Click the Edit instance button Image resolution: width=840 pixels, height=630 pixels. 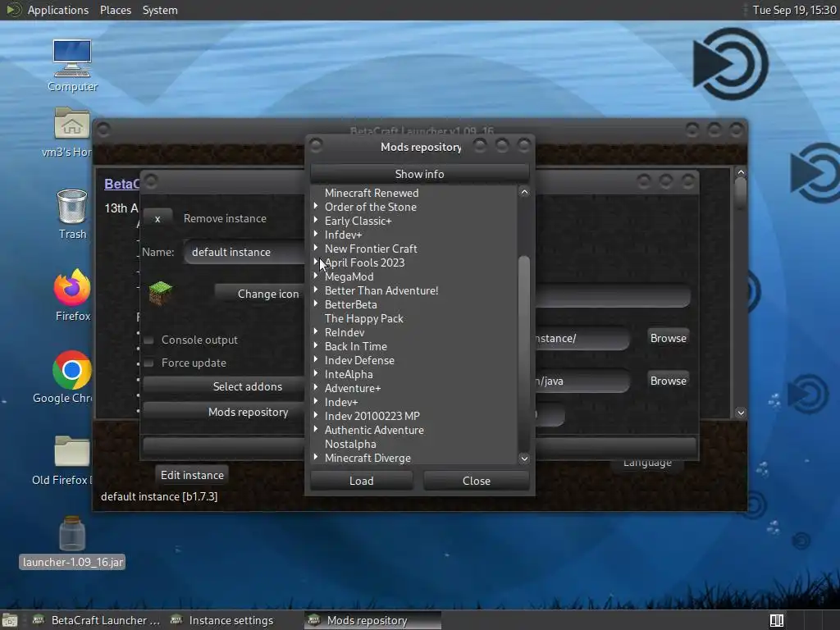click(x=192, y=475)
